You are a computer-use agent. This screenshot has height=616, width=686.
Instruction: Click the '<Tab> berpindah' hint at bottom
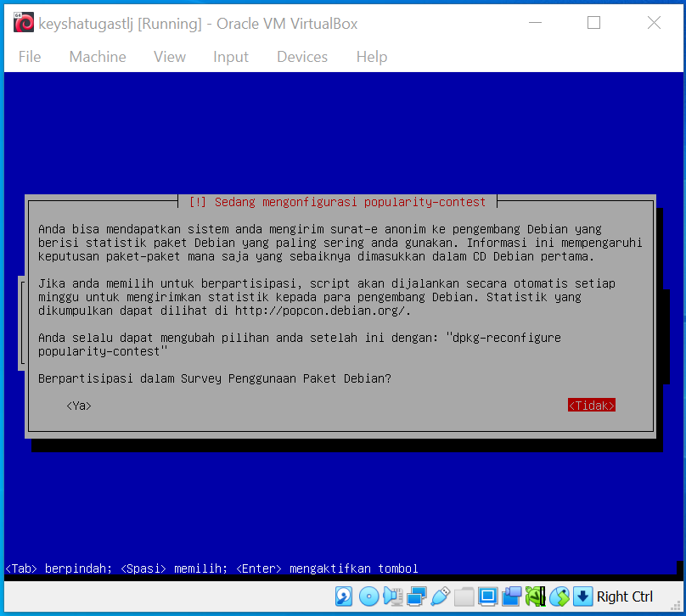[59, 568]
